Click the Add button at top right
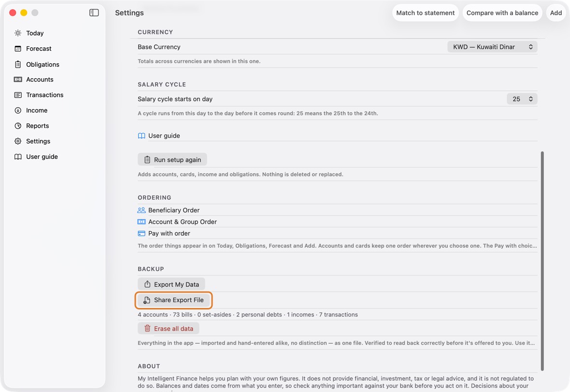 [x=556, y=13]
